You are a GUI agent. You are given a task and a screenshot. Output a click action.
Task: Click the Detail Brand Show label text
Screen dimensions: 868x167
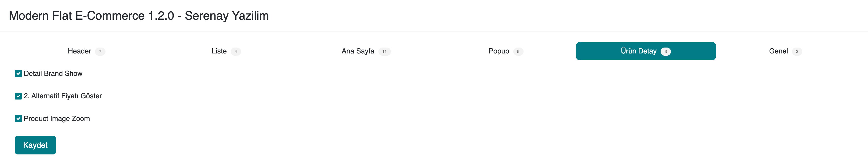click(53, 74)
